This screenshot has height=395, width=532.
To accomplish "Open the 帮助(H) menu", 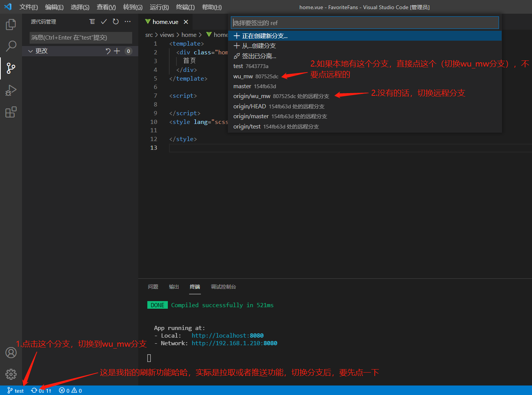I will 212,7.
